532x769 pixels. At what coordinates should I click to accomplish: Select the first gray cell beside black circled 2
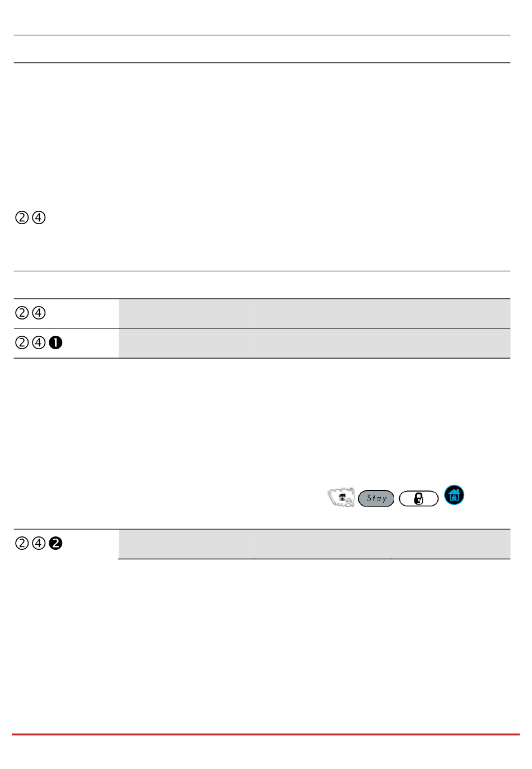pos(186,544)
